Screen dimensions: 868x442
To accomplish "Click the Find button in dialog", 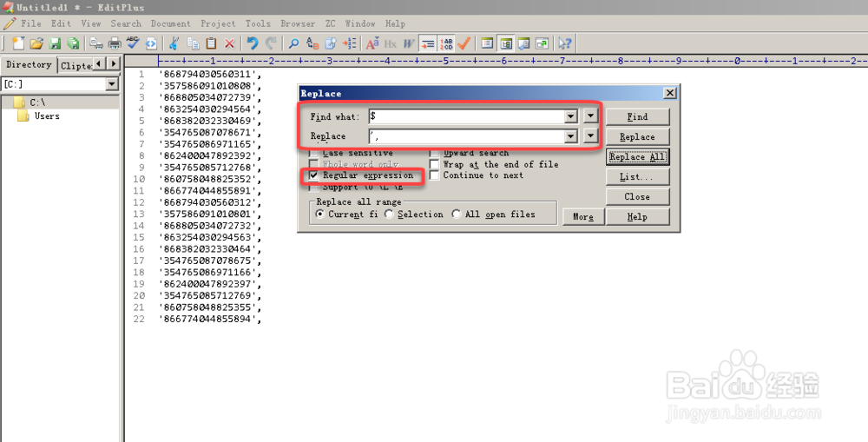I will pos(637,117).
